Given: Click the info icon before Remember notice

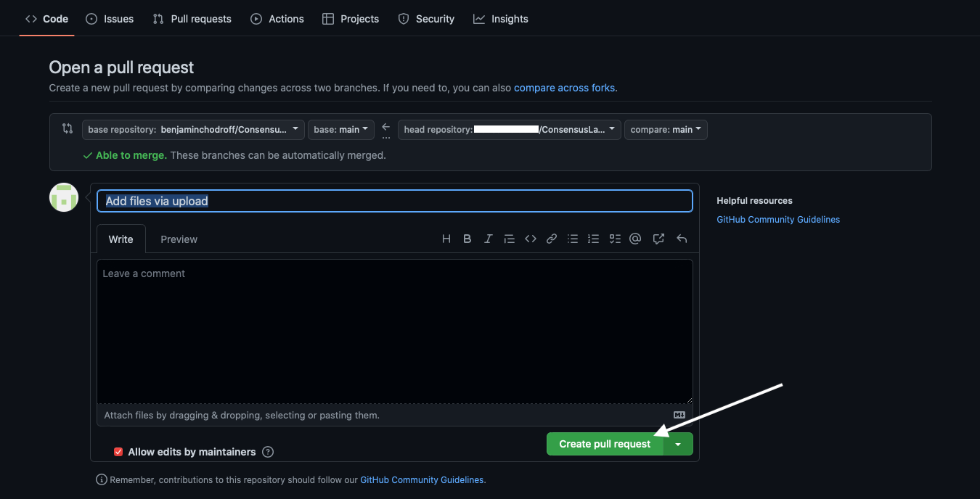Looking at the screenshot, I should [102, 479].
